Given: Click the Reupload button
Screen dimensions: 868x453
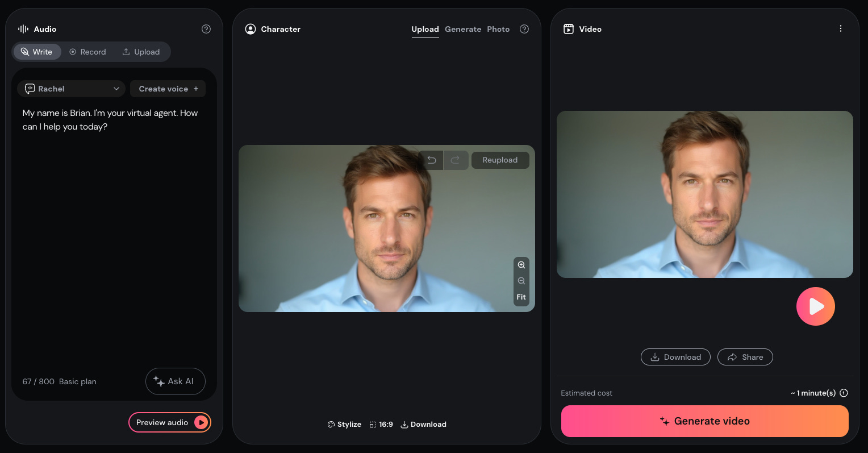Looking at the screenshot, I should (x=500, y=160).
